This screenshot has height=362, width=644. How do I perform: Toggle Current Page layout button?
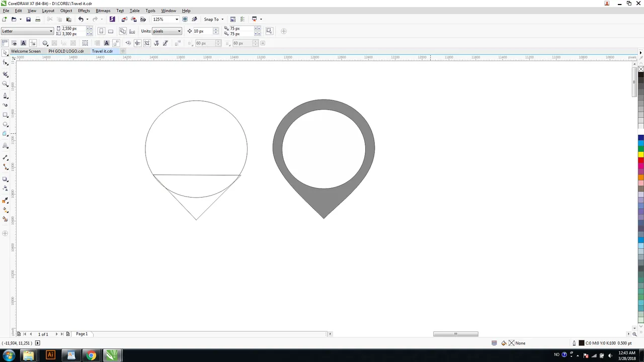(x=132, y=31)
